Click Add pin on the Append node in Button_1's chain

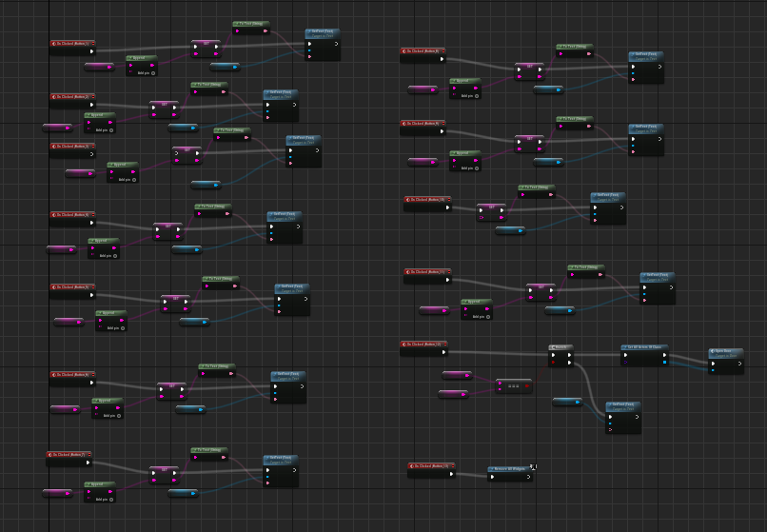pos(147,73)
